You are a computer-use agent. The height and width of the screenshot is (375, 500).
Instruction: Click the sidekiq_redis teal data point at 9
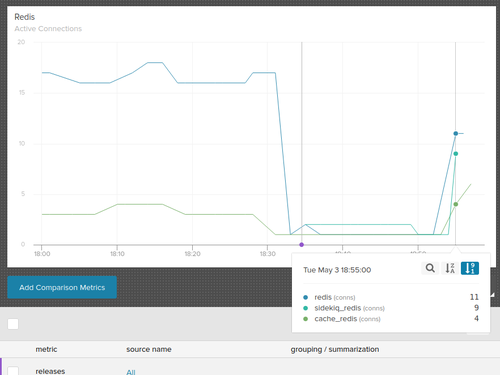click(455, 154)
